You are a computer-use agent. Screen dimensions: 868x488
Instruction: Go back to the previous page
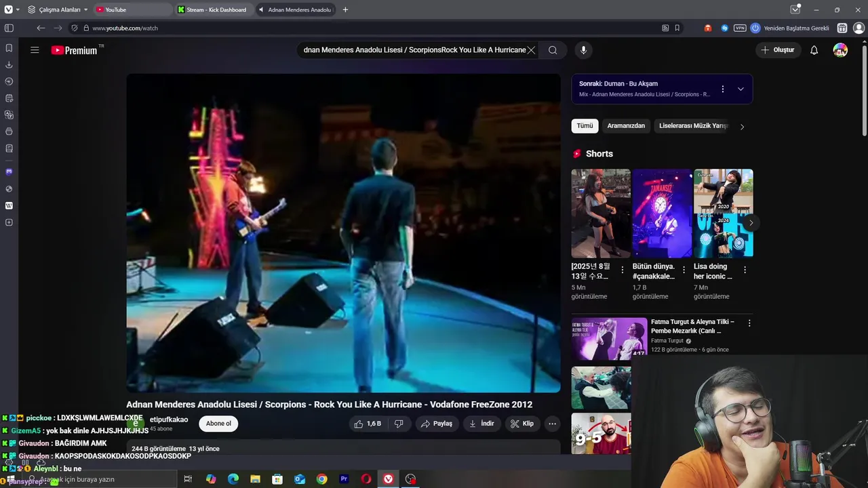pyautogui.click(x=41, y=28)
